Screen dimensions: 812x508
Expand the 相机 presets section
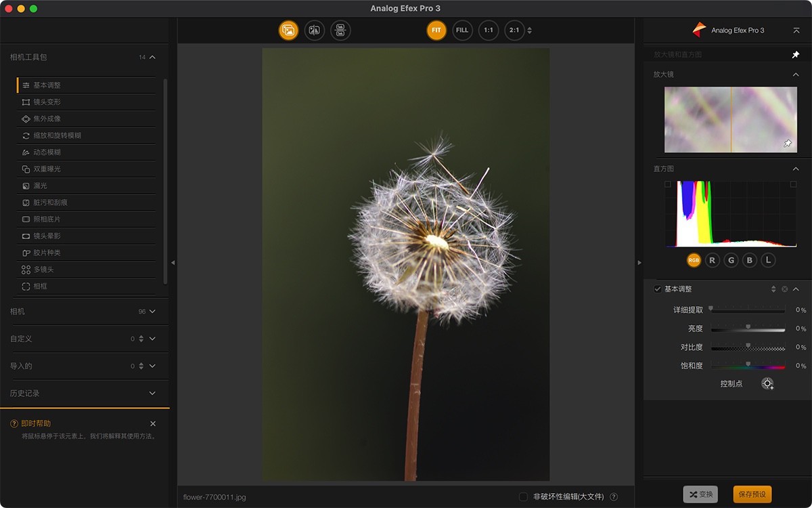tap(152, 312)
